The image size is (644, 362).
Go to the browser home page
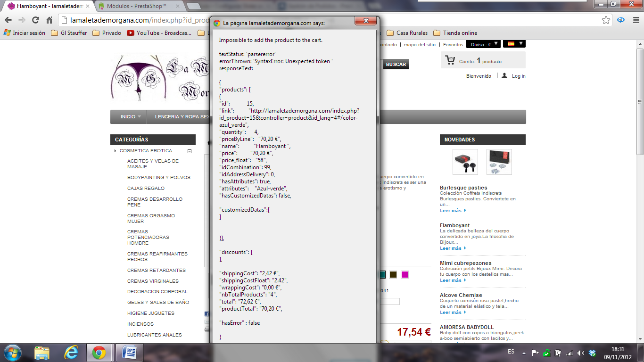[x=49, y=20]
